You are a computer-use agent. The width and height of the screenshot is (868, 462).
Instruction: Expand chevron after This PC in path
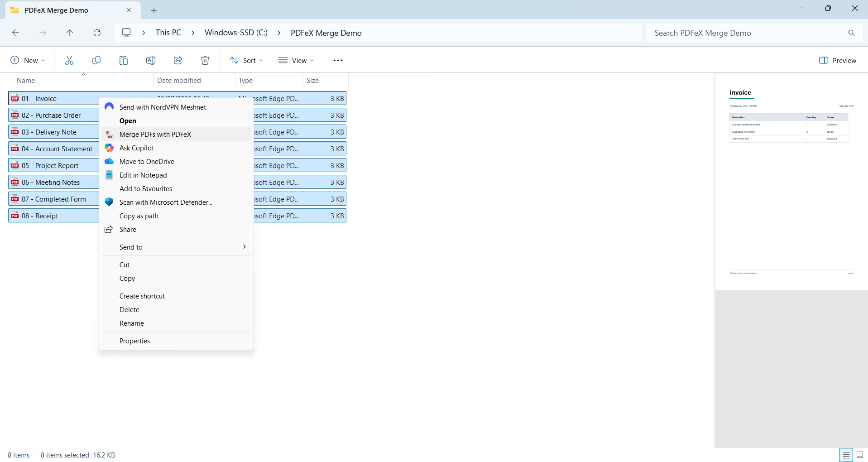pos(193,33)
